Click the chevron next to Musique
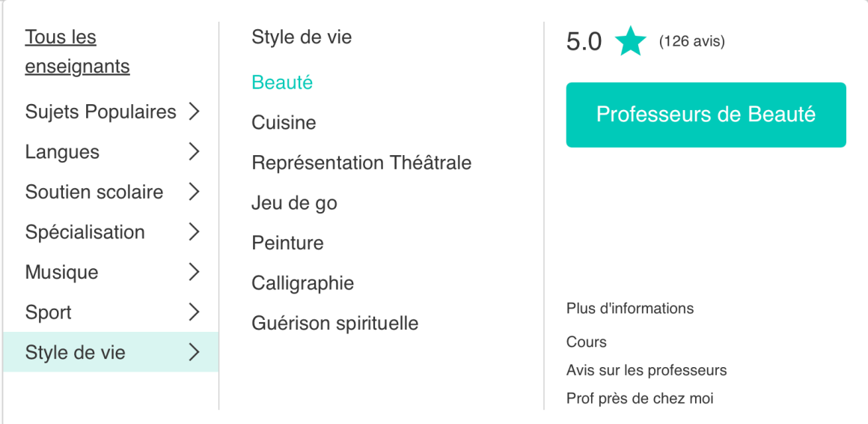The width and height of the screenshot is (868, 424). [x=195, y=272]
